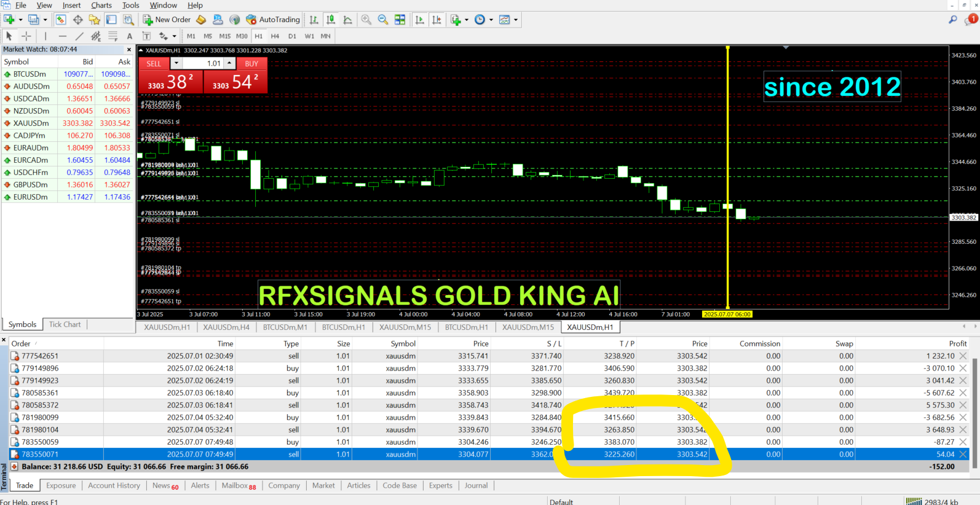Screen dimensions: 980x505
Task: Select the Trendline drawing tool
Action: (x=79, y=36)
